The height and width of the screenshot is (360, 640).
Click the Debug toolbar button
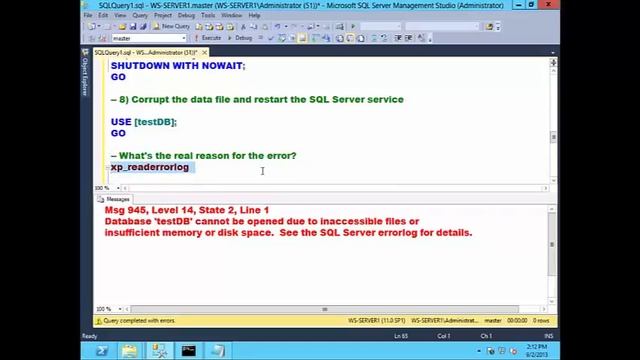click(x=240, y=38)
